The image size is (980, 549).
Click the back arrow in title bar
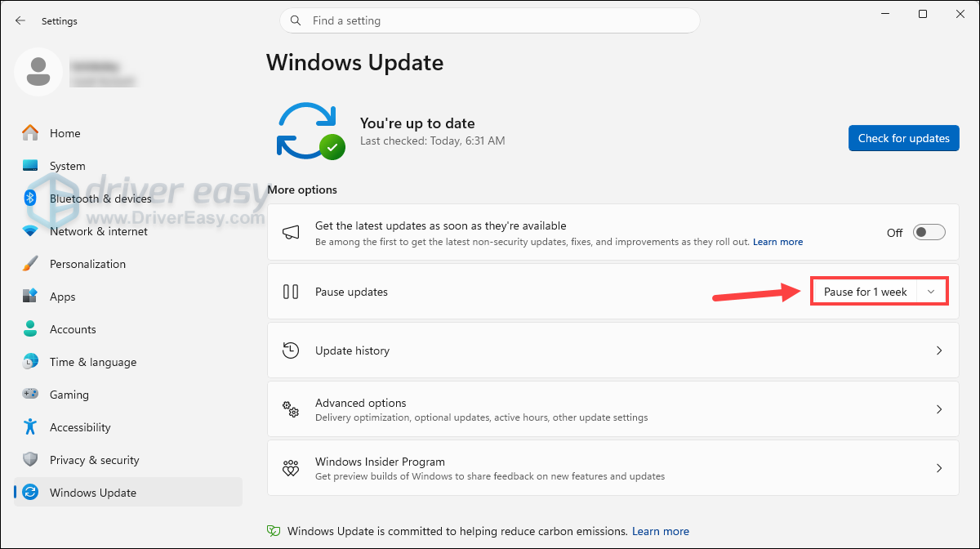click(20, 20)
